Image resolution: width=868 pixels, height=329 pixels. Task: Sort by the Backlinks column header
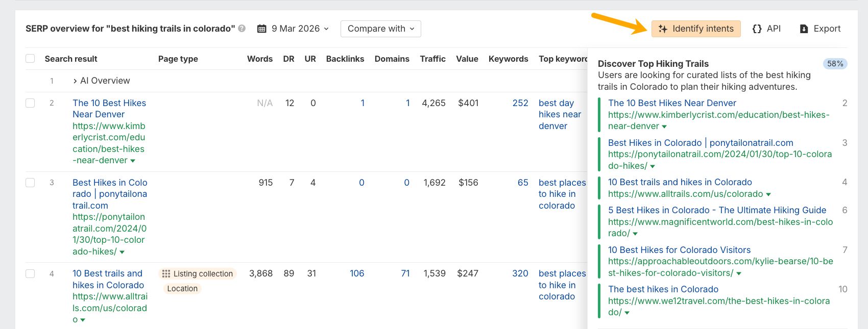[345, 59]
